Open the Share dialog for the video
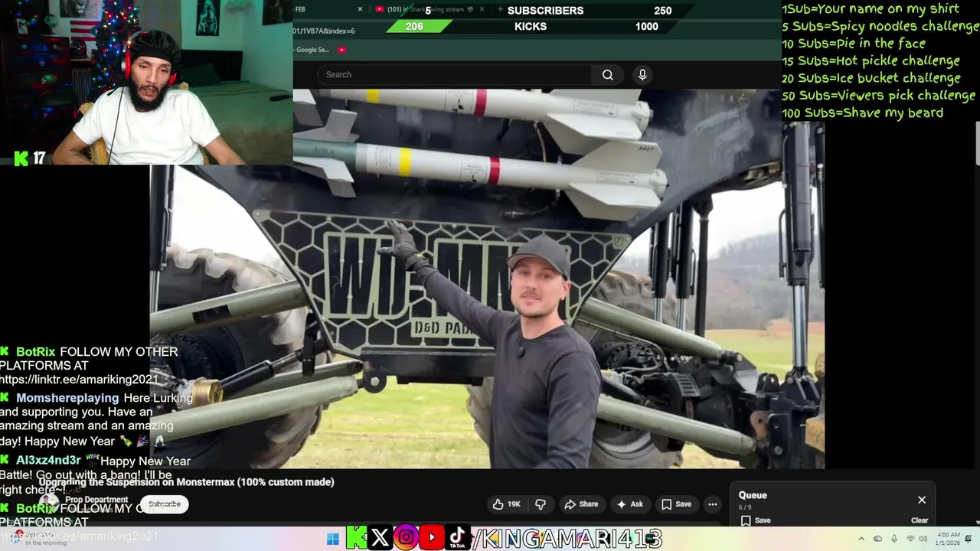This screenshot has width=980, height=551. 581,504
